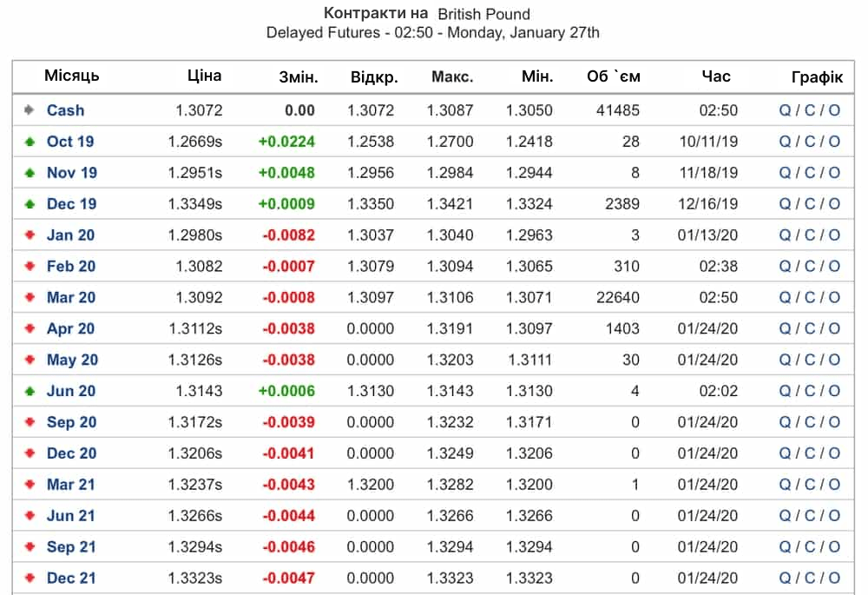This screenshot has width=868, height=595.
Task: Open the Jun 21 contract link
Action: coord(71,515)
